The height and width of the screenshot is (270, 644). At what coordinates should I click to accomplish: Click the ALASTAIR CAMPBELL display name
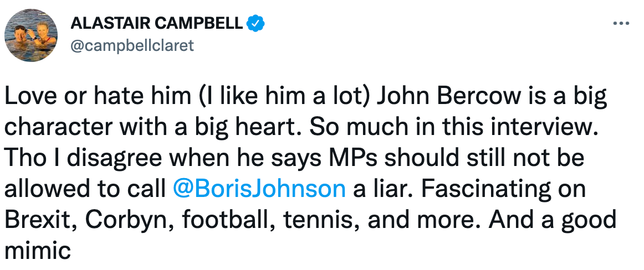157,23
